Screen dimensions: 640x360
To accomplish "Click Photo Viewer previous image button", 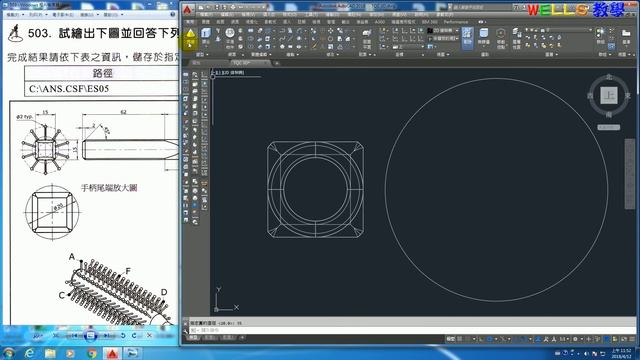I will click(75, 336).
